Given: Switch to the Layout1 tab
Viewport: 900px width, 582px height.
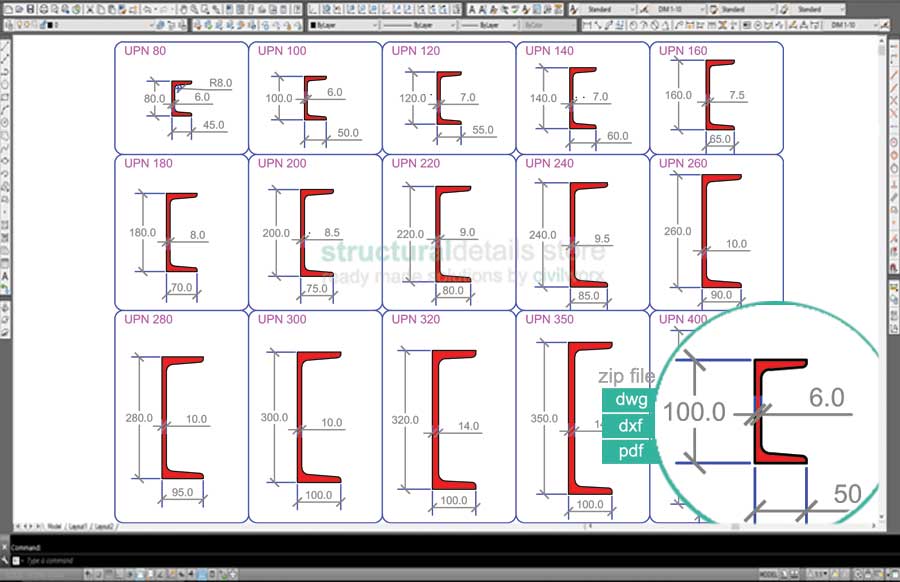Looking at the screenshot, I should click(x=77, y=526).
